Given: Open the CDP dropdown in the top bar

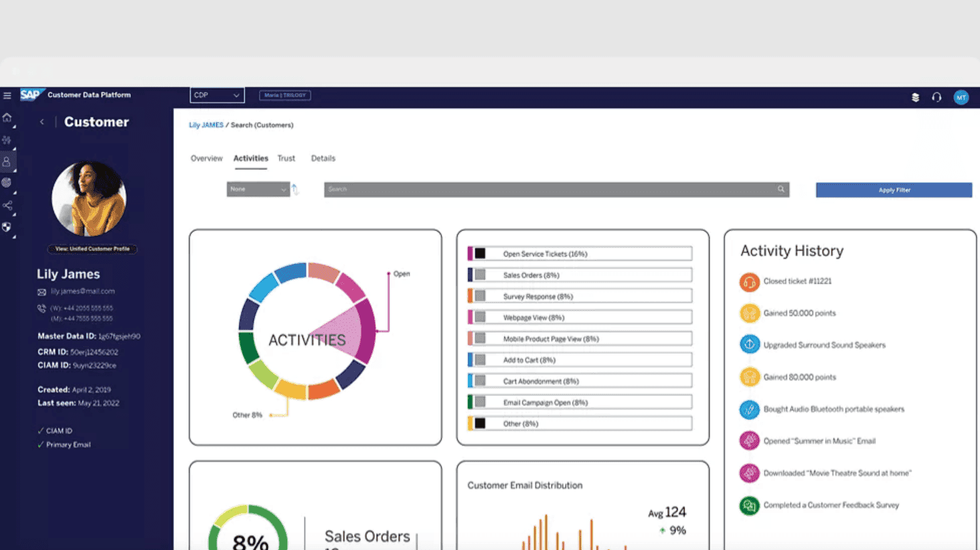Looking at the screenshot, I should [x=216, y=95].
